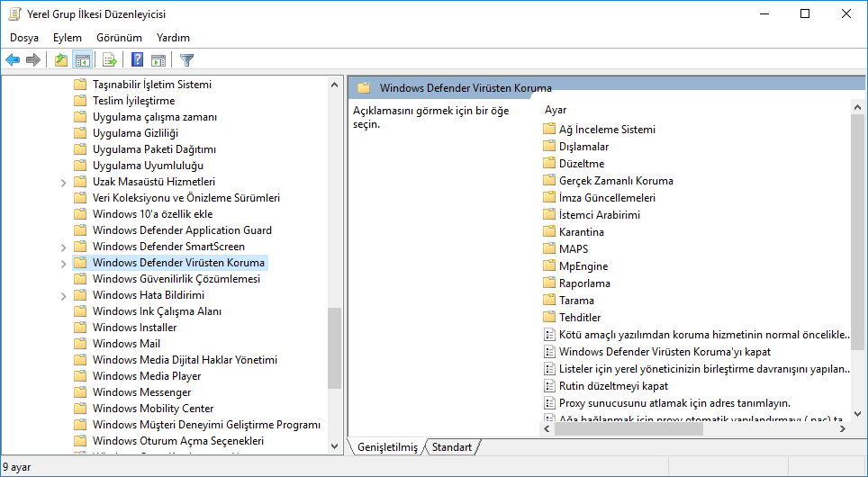
Task: Click the tree pane scroll-up arrow
Action: pos(334,85)
